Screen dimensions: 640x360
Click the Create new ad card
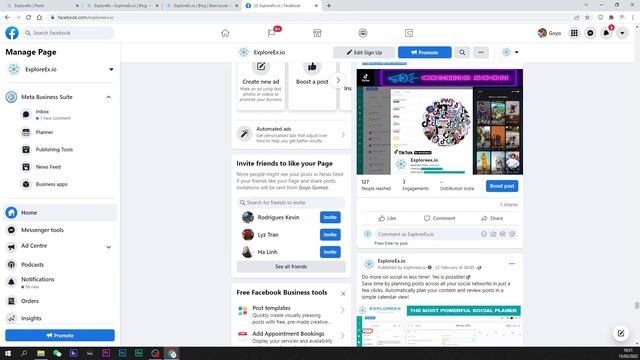click(x=260, y=86)
